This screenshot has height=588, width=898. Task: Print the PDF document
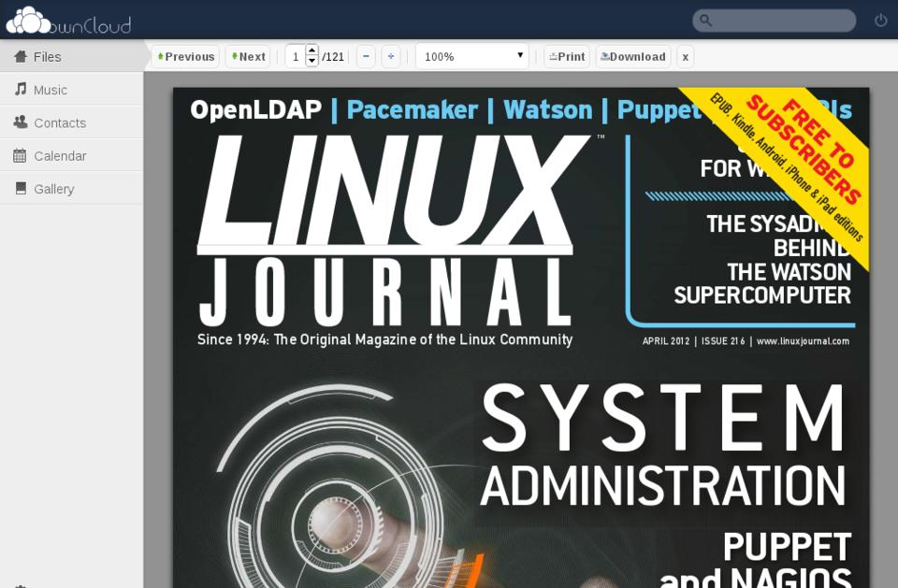pos(567,57)
